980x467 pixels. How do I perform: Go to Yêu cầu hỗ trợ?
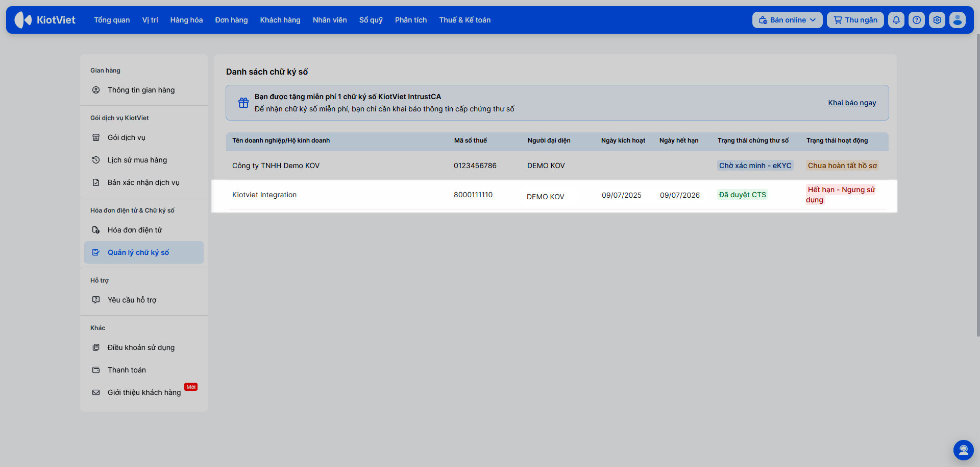144,300
